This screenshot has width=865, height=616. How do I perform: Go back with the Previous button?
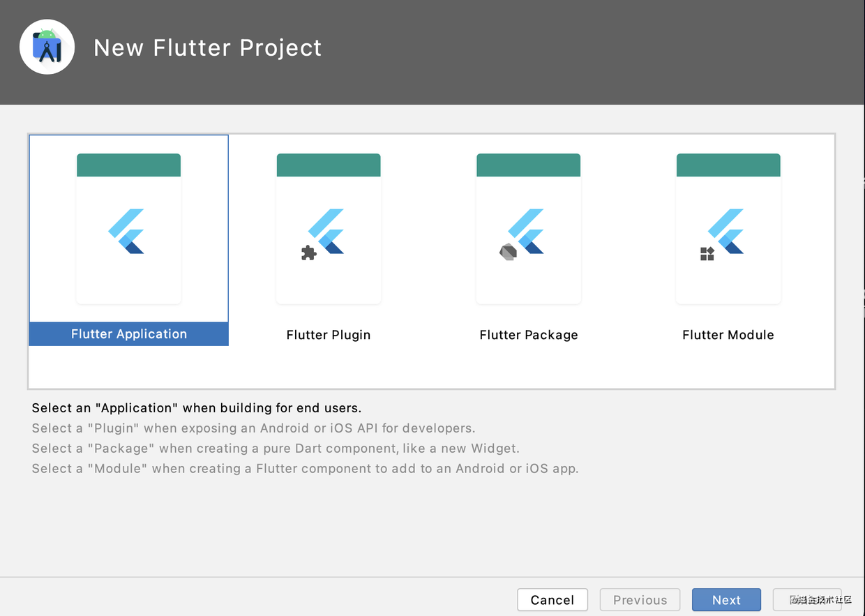tap(640, 600)
